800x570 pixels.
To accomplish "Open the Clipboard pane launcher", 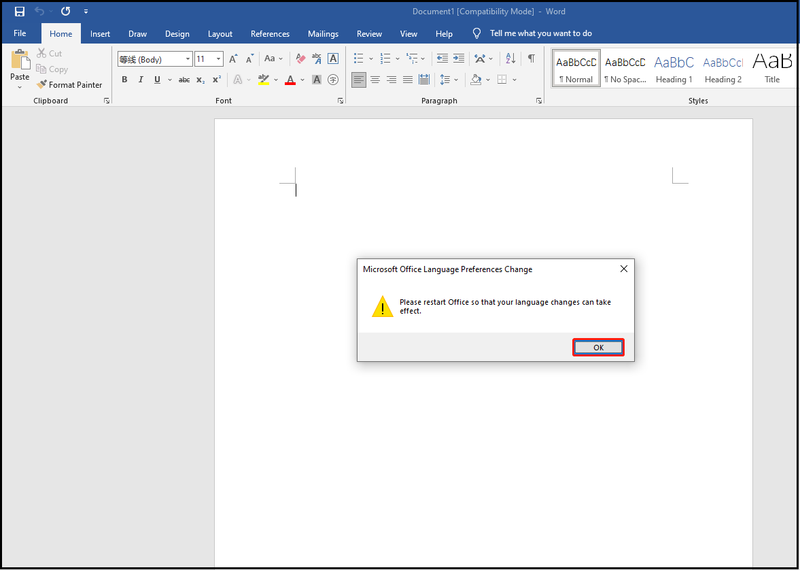I will click(x=107, y=101).
